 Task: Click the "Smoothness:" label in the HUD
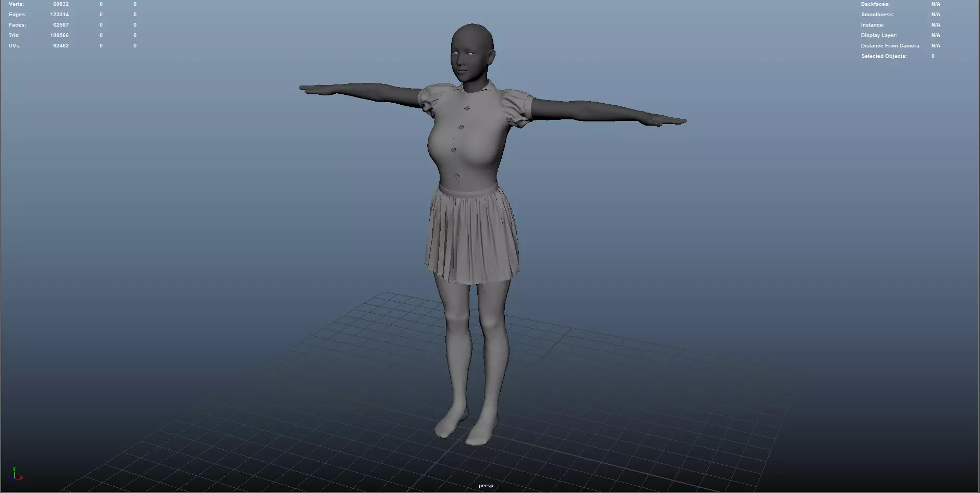(x=878, y=15)
